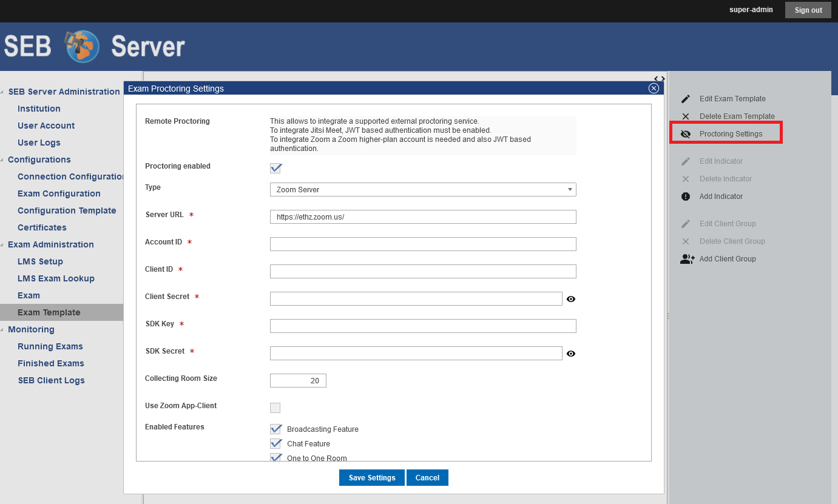Image resolution: width=838 pixels, height=504 pixels.
Task: Toggle the Broadcasting Feature checkbox
Action: coord(275,429)
